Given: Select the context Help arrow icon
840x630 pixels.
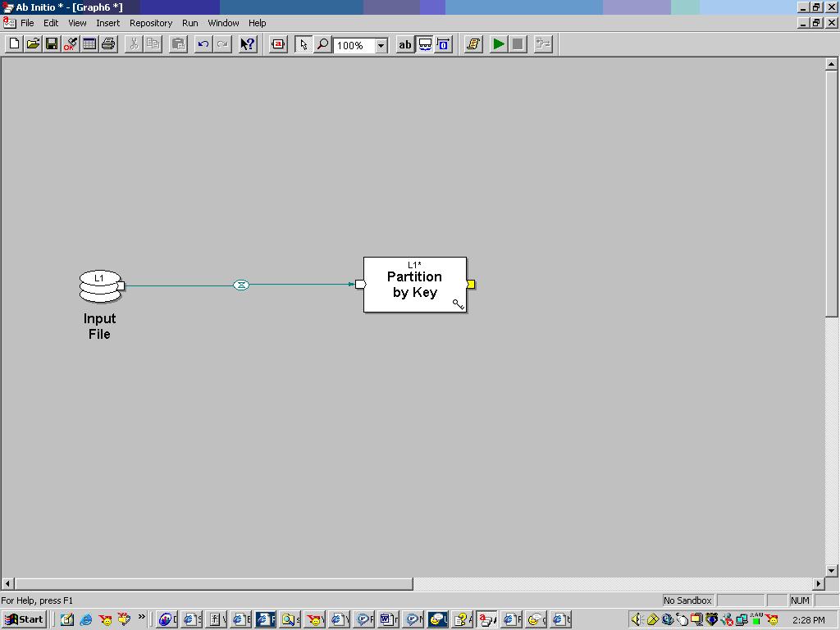Looking at the screenshot, I should pos(248,44).
